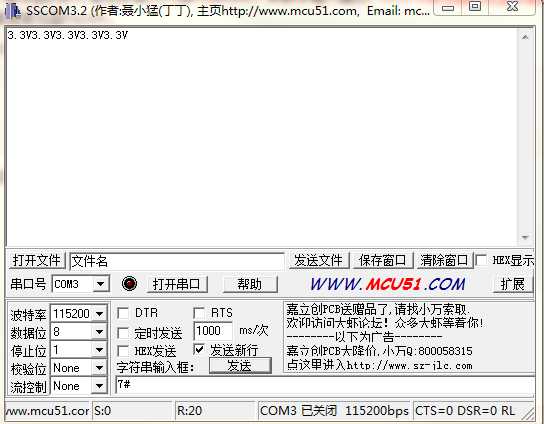The width and height of the screenshot is (544, 424).
Task: Open the 校验位 None dropdown
Action: pos(99,368)
